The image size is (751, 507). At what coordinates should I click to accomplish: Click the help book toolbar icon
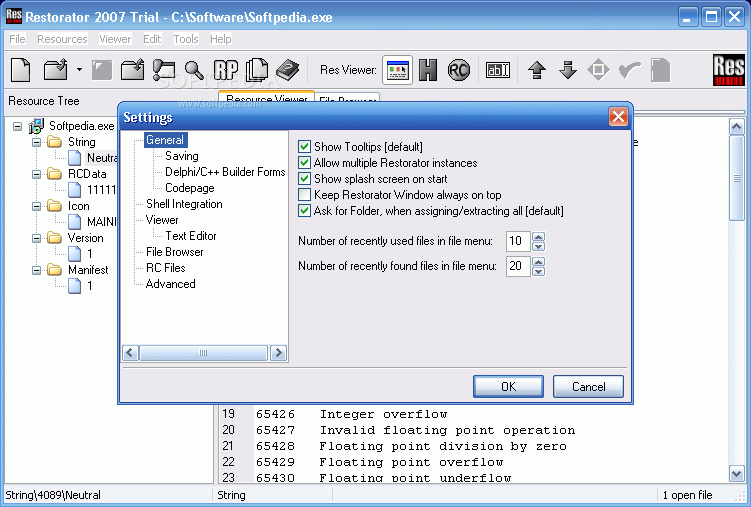pyautogui.click(x=287, y=70)
